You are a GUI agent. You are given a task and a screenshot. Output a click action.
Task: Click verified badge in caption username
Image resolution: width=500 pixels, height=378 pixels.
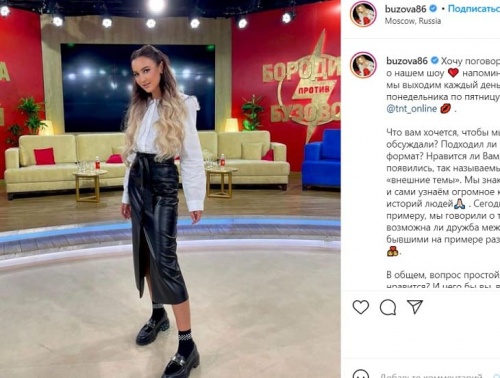point(434,61)
